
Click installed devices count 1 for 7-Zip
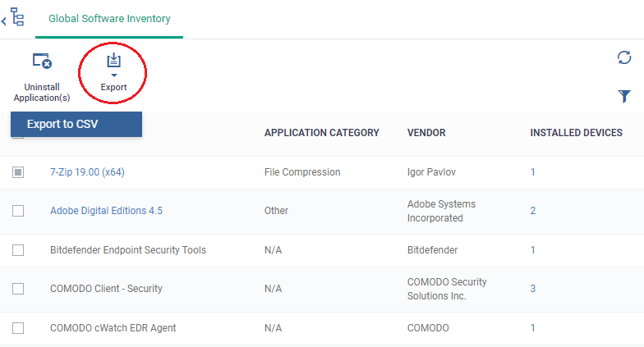[532, 172]
